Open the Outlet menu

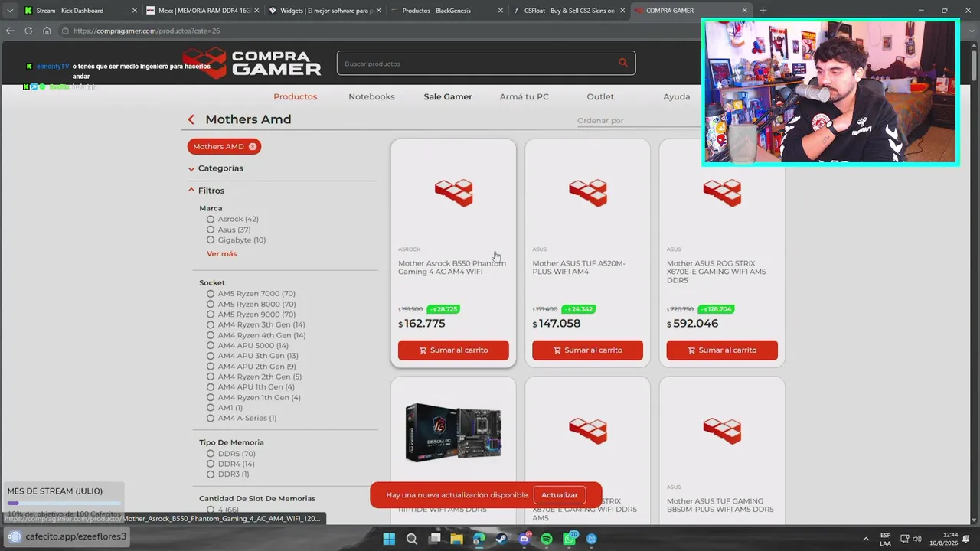tap(600, 96)
